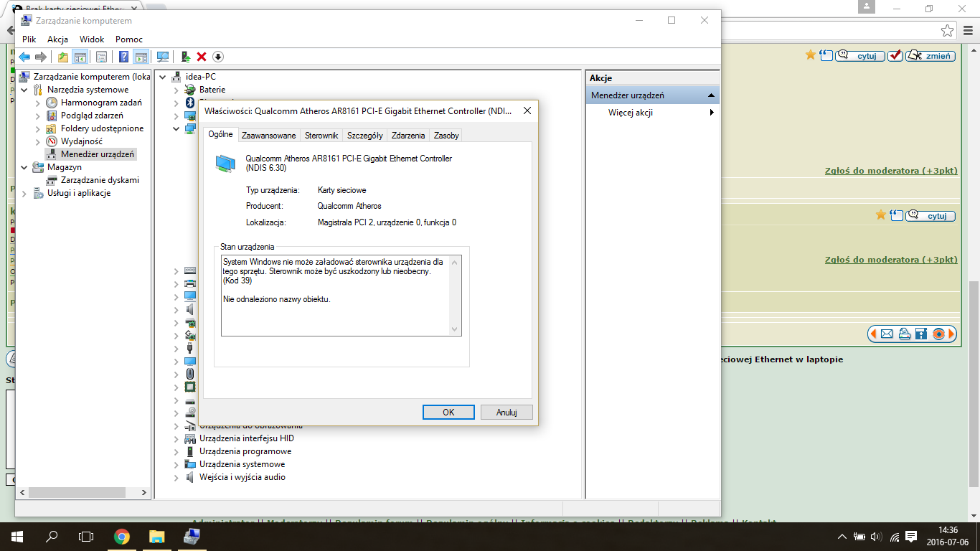980x551 pixels.
Task: Click the Up one level folder icon
Action: (x=63, y=57)
